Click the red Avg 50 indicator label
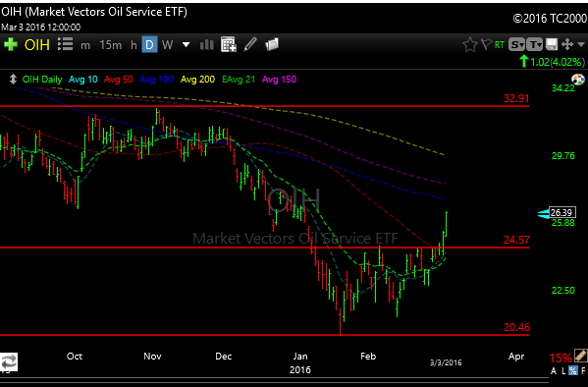This screenshot has height=387, width=588. point(119,80)
